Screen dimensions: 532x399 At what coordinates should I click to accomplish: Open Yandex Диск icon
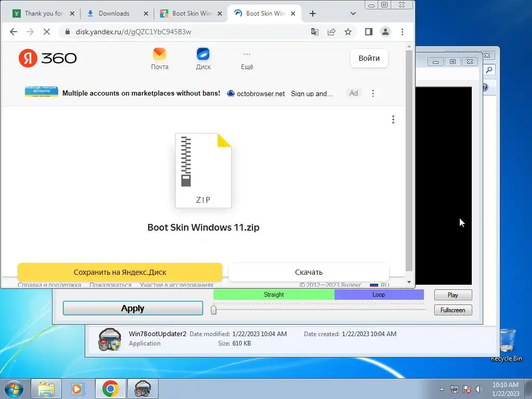pos(203,59)
